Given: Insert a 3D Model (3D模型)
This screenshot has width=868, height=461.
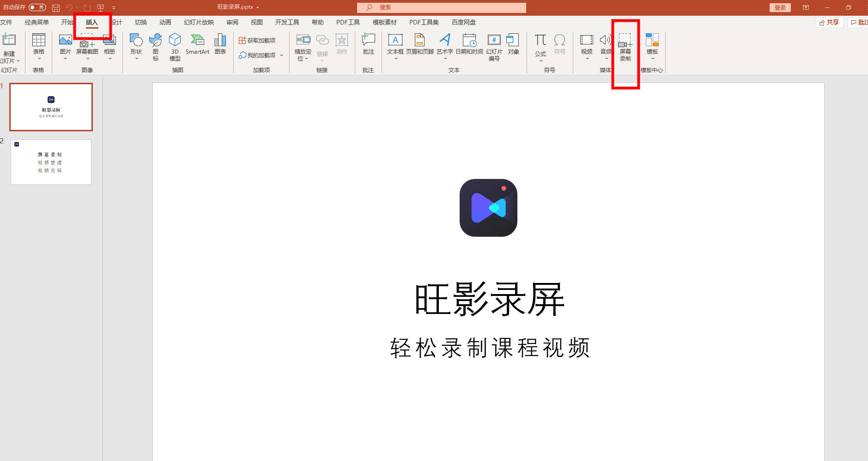Looking at the screenshot, I should click(x=175, y=46).
